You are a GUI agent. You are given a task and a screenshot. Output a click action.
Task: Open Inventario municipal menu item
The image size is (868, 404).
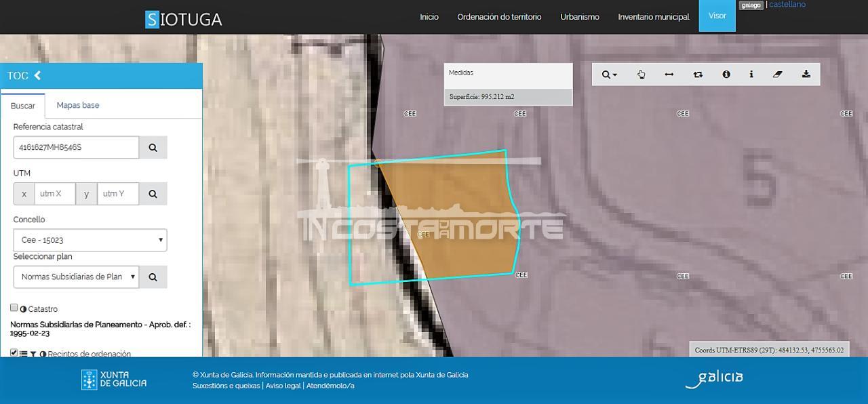[x=654, y=17]
